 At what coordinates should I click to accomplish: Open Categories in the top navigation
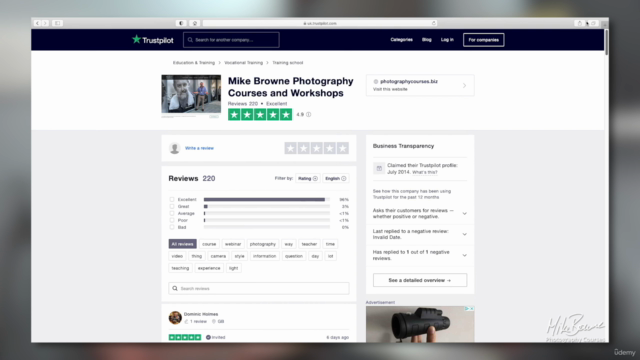point(401,40)
